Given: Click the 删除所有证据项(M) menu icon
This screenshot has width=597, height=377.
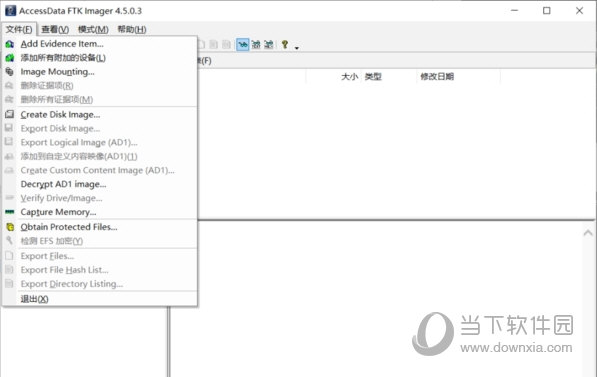Looking at the screenshot, I should point(10,99).
